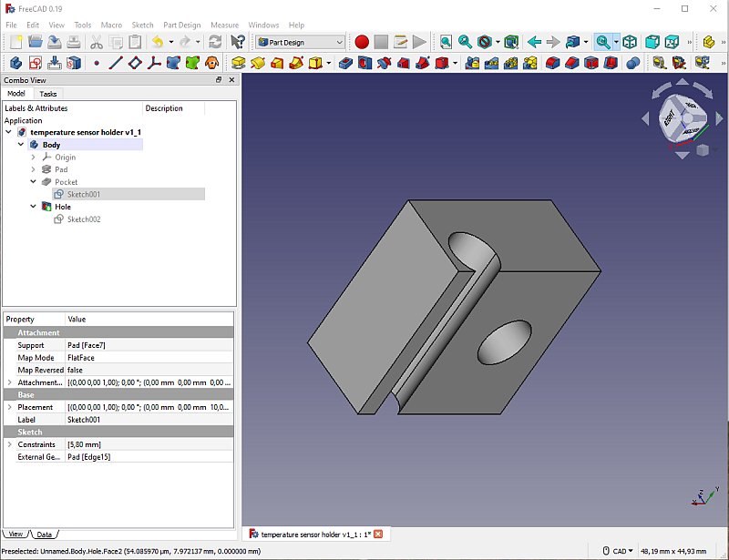Open the CAD navigation style dropdown

tap(620, 551)
